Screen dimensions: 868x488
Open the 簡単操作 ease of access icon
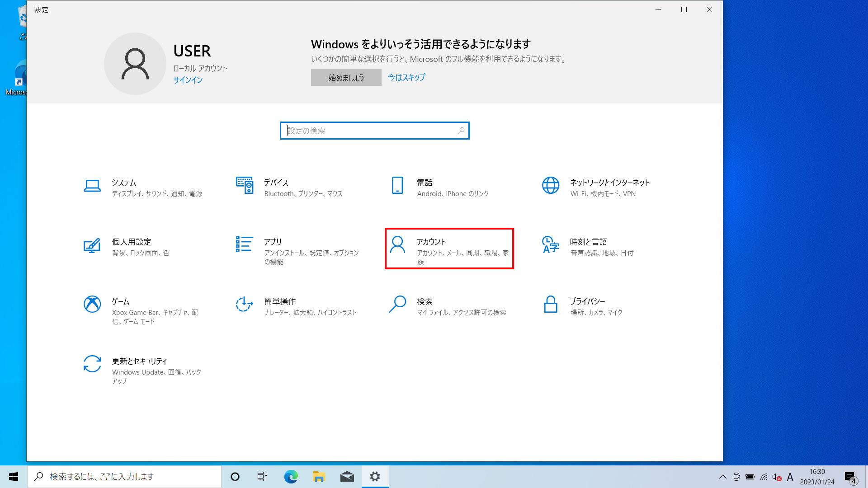[245, 304]
